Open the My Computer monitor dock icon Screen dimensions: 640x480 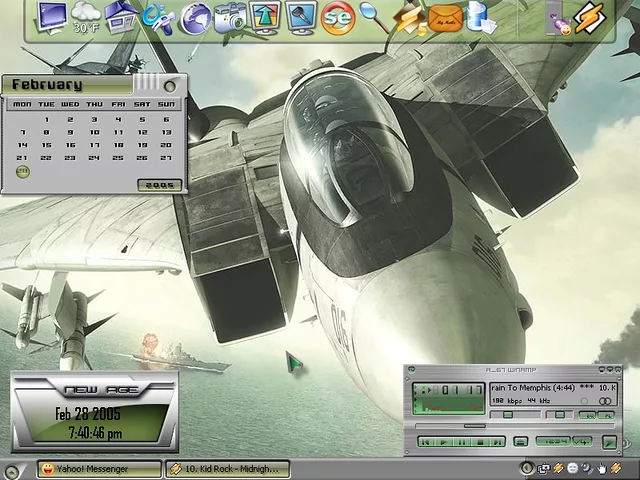point(52,16)
